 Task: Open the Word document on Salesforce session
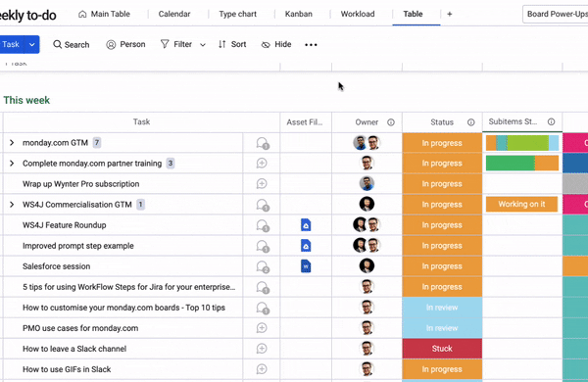coord(306,266)
